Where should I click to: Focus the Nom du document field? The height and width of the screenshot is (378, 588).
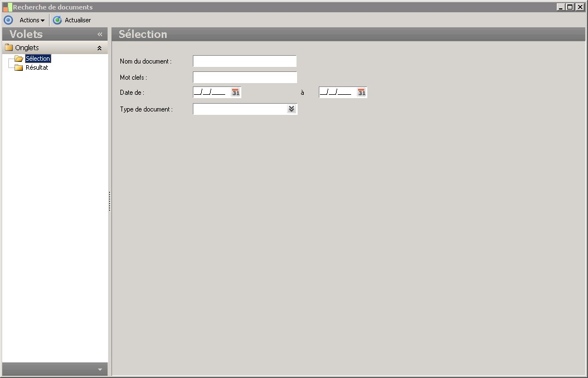tap(245, 61)
